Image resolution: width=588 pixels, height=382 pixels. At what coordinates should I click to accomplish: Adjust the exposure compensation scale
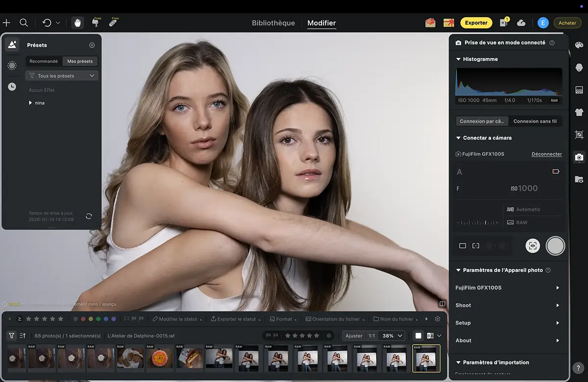(478, 222)
